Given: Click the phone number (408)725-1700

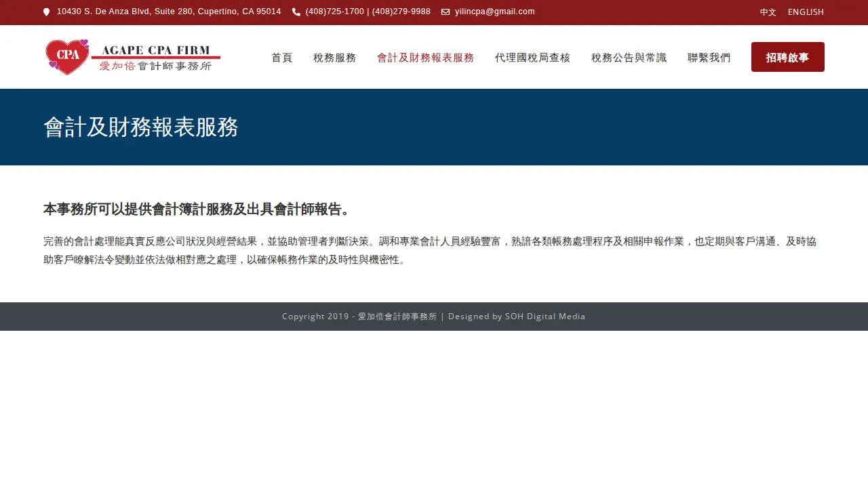Looking at the screenshot, I should click(x=335, y=12).
